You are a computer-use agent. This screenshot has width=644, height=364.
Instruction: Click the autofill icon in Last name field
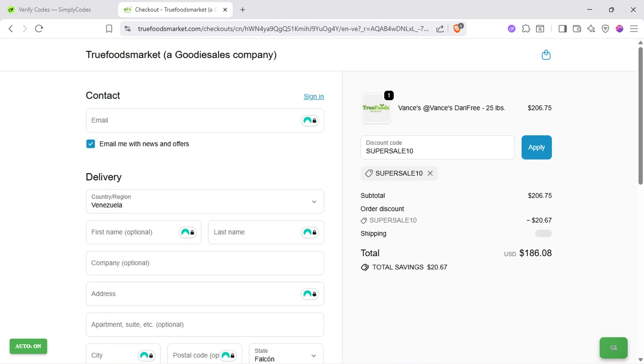point(310,232)
